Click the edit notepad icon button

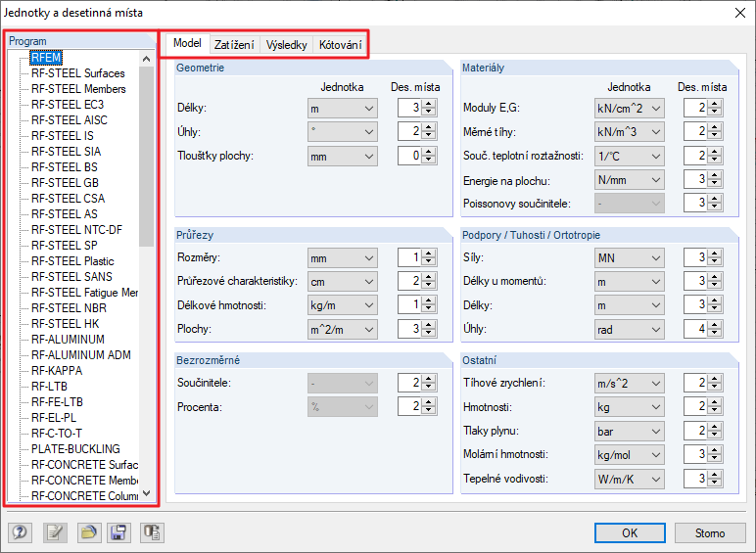point(54,532)
